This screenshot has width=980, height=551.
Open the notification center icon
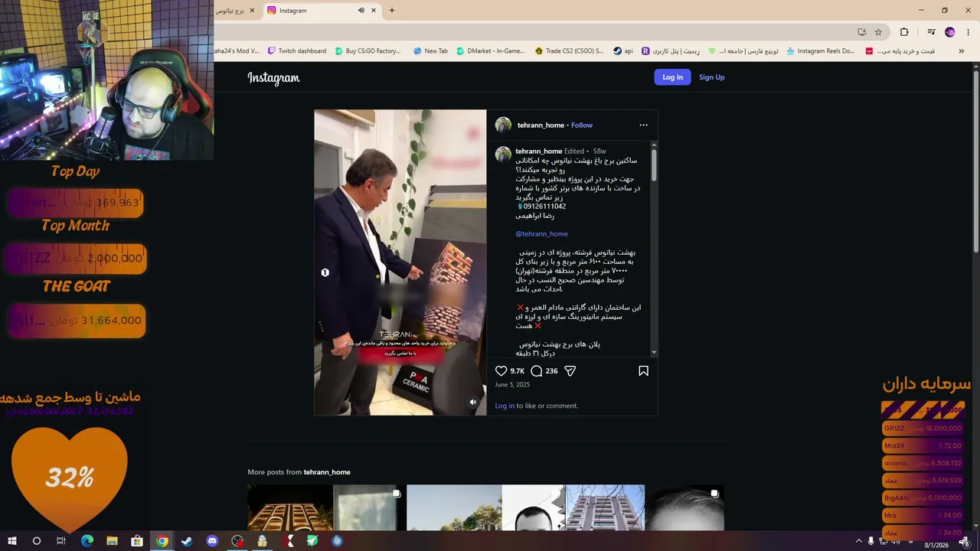click(964, 542)
